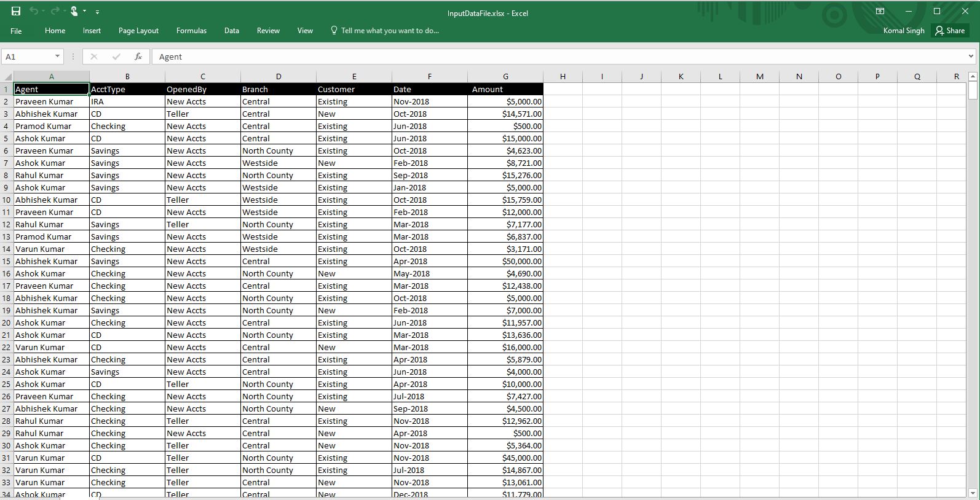Click the vertical scrollbar down arrow
Viewport: 980px width, 500px height.
[x=972, y=493]
